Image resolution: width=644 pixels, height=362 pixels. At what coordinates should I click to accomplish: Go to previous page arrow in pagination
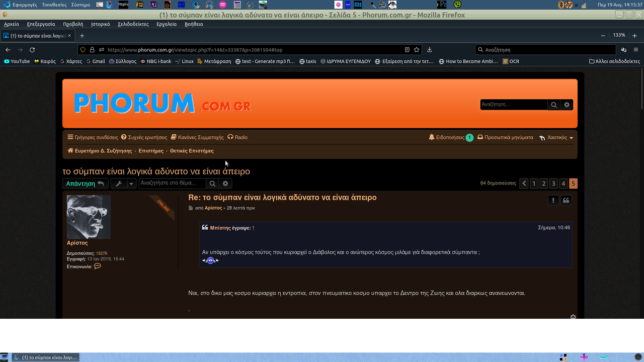(524, 184)
